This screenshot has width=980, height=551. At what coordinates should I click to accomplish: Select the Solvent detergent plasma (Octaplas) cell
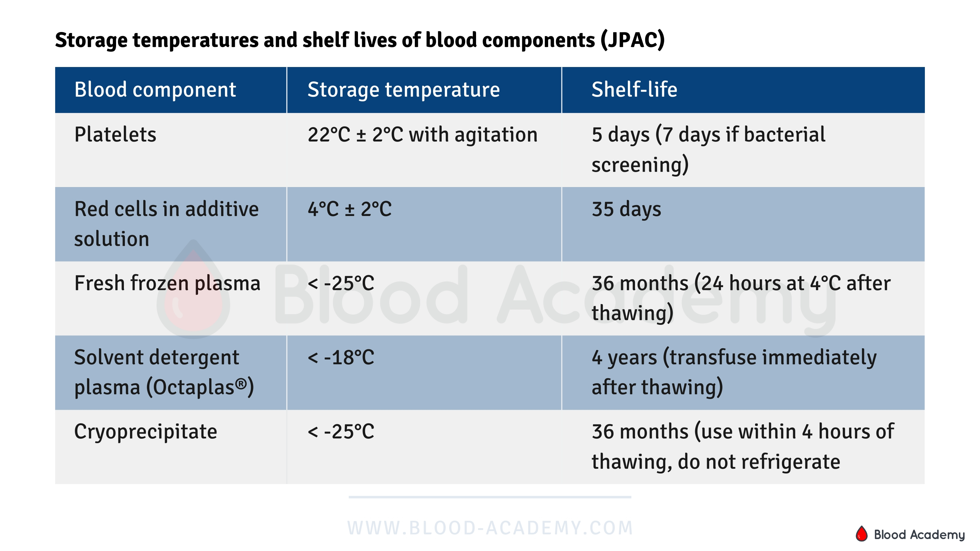[x=164, y=372]
